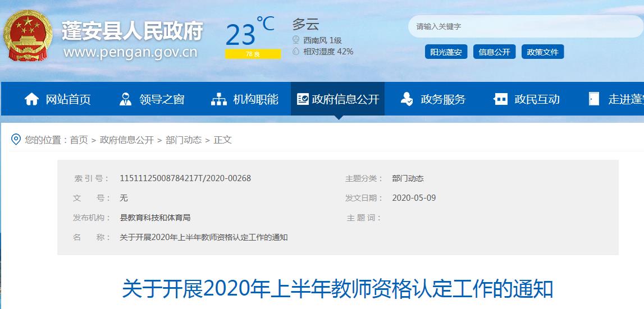Open the 领导之窗 menu item
This screenshot has width=644, height=309.
coord(152,99)
